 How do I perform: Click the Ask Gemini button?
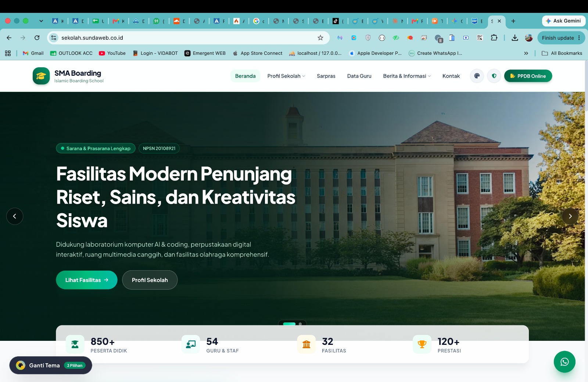click(563, 21)
